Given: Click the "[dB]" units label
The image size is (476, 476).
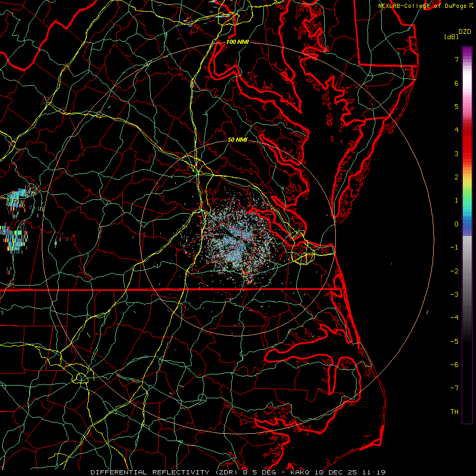Looking at the screenshot, I should point(451,36).
